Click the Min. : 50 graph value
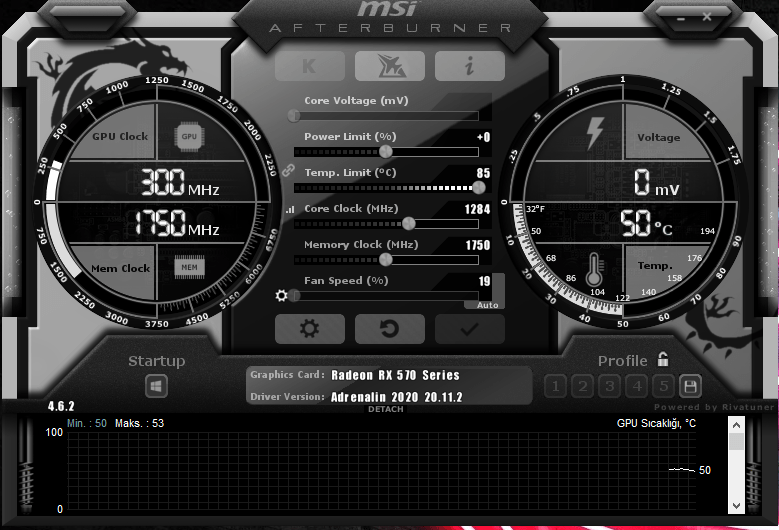Image resolution: width=779 pixels, height=530 pixels. pyautogui.click(x=87, y=423)
